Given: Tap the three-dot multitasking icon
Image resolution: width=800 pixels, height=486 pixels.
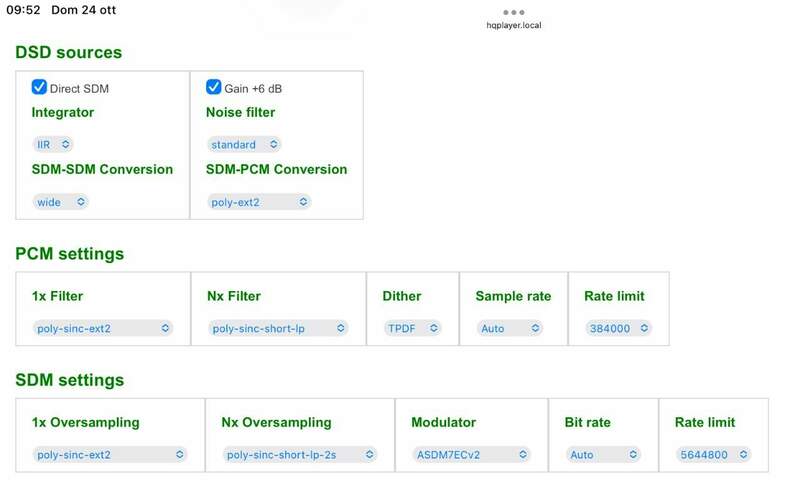Looking at the screenshot, I should pos(514,12).
